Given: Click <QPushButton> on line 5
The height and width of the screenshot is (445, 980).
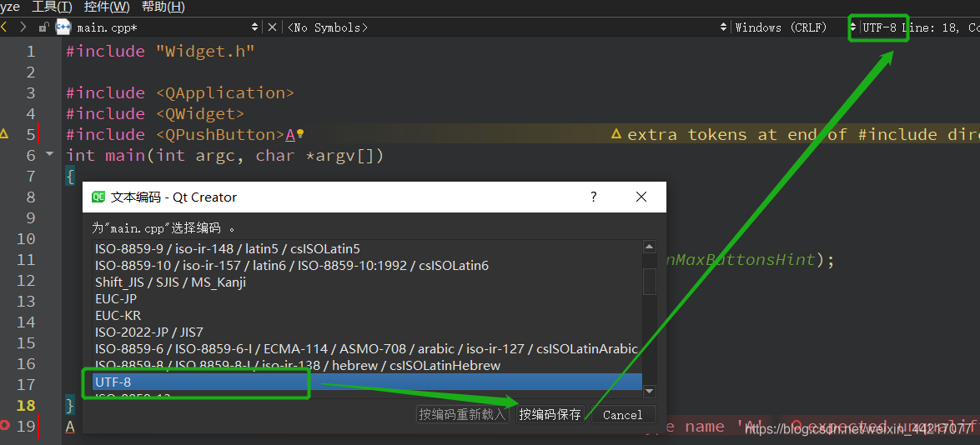Looking at the screenshot, I should pyautogui.click(x=220, y=134).
